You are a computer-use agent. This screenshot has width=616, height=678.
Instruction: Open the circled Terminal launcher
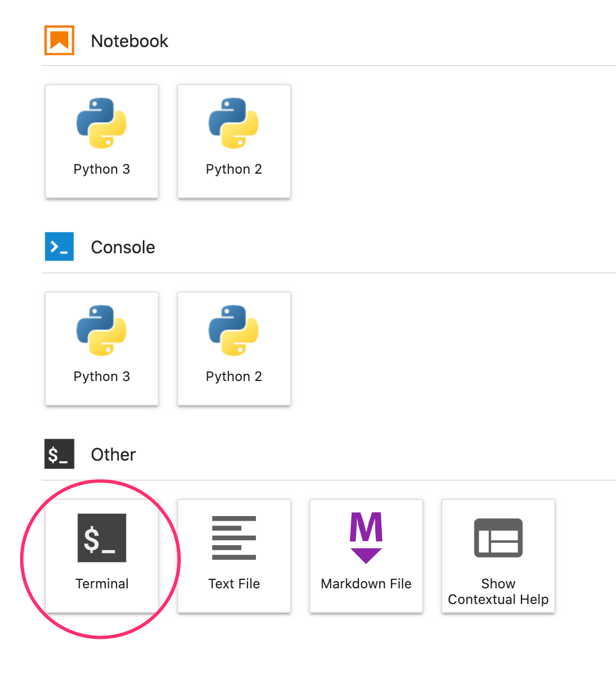(x=102, y=556)
